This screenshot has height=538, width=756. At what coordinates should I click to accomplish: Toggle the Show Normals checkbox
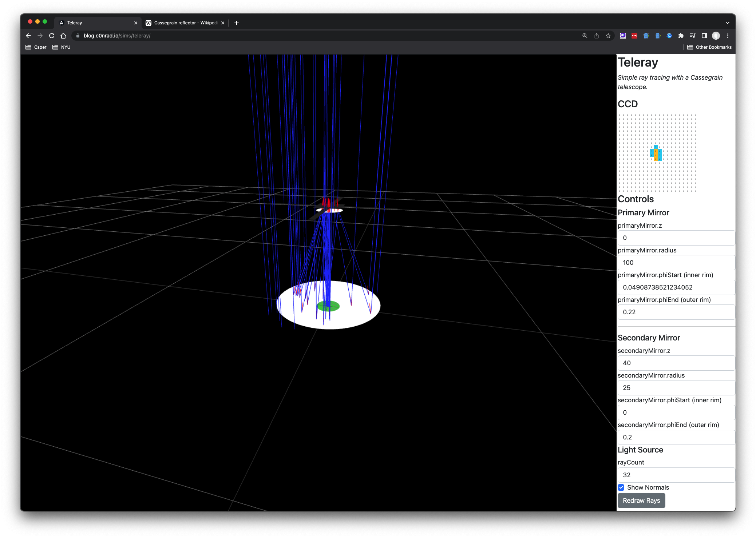pyautogui.click(x=621, y=487)
